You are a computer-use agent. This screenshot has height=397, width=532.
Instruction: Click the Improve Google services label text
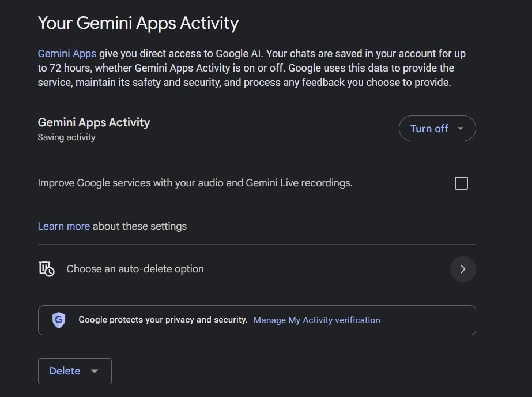pos(195,183)
